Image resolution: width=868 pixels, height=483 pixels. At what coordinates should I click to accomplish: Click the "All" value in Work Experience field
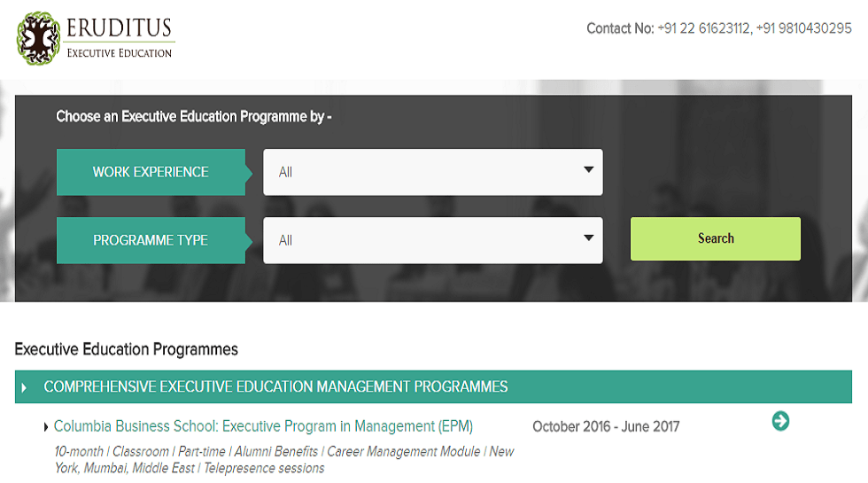(x=285, y=173)
